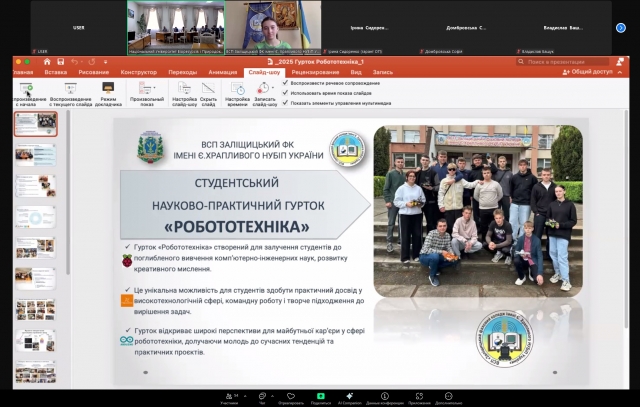The height and width of the screenshot is (407, 640).
Task: Select the USER participant video tile
Action: click(78, 27)
